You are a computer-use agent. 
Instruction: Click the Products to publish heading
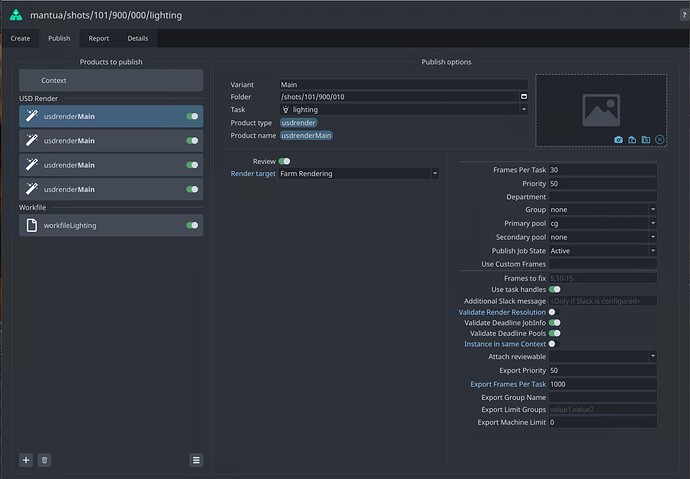[x=111, y=62]
